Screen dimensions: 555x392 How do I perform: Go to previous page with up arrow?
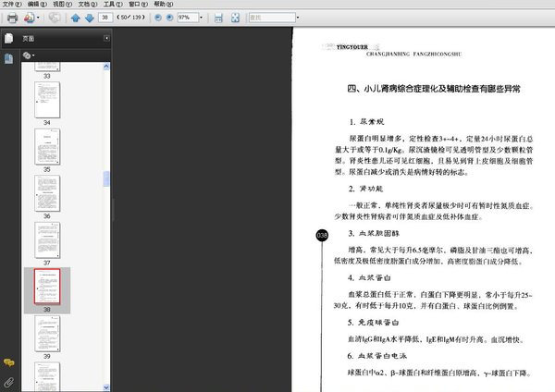click(76, 18)
